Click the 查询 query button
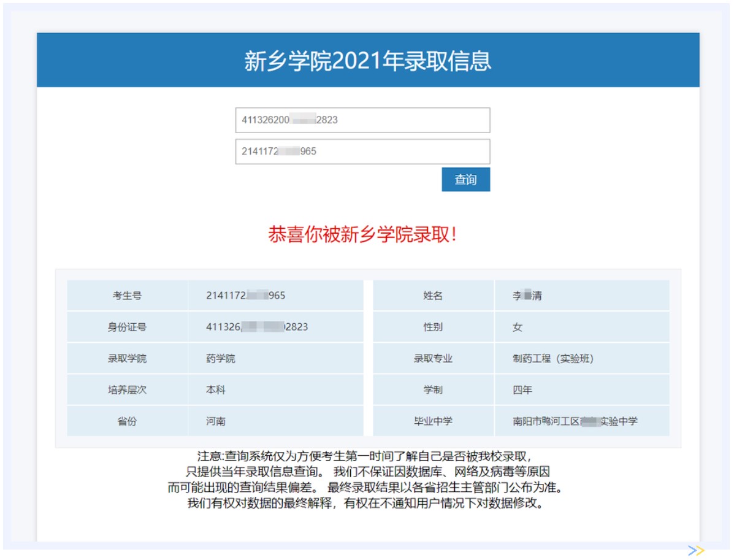The height and width of the screenshot is (560, 734). click(x=466, y=179)
